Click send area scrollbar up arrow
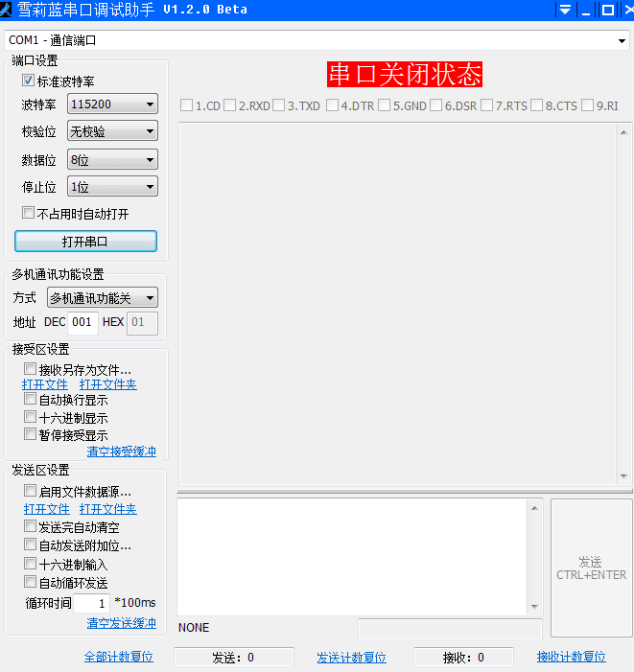Viewport: 634px width, 672px height. pyautogui.click(x=534, y=508)
